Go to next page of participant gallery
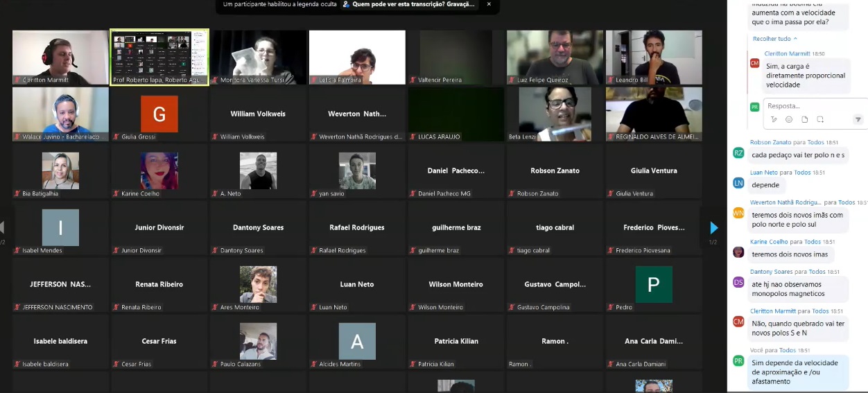The height and width of the screenshot is (393, 868). pos(713,227)
